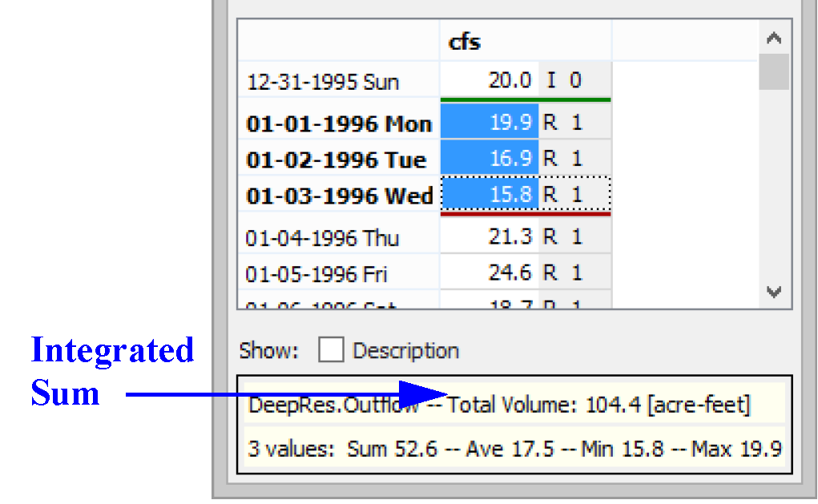Select the 20.0 value cell
The width and height of the screenshot is (818, 504).
click(490, 81)
